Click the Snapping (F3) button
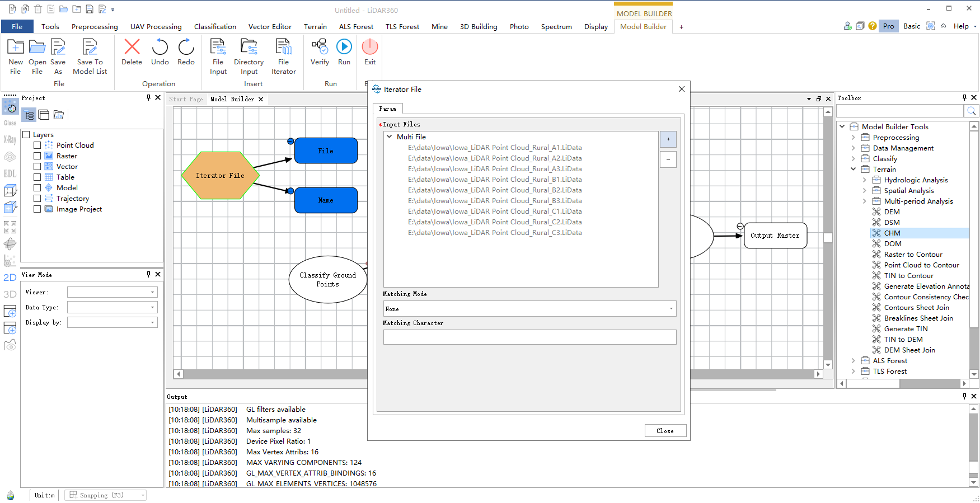 click(x=105, y=495)
